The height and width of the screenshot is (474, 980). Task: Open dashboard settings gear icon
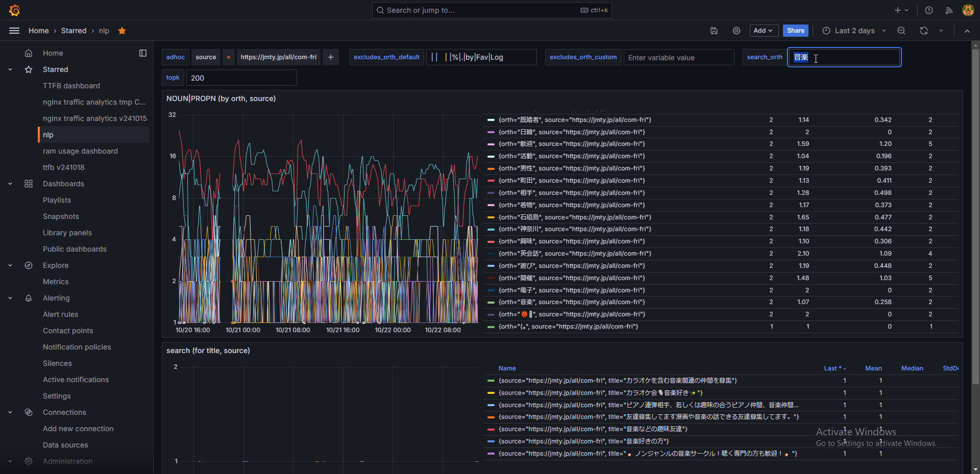pyautogui.click(x=736, y=31)
